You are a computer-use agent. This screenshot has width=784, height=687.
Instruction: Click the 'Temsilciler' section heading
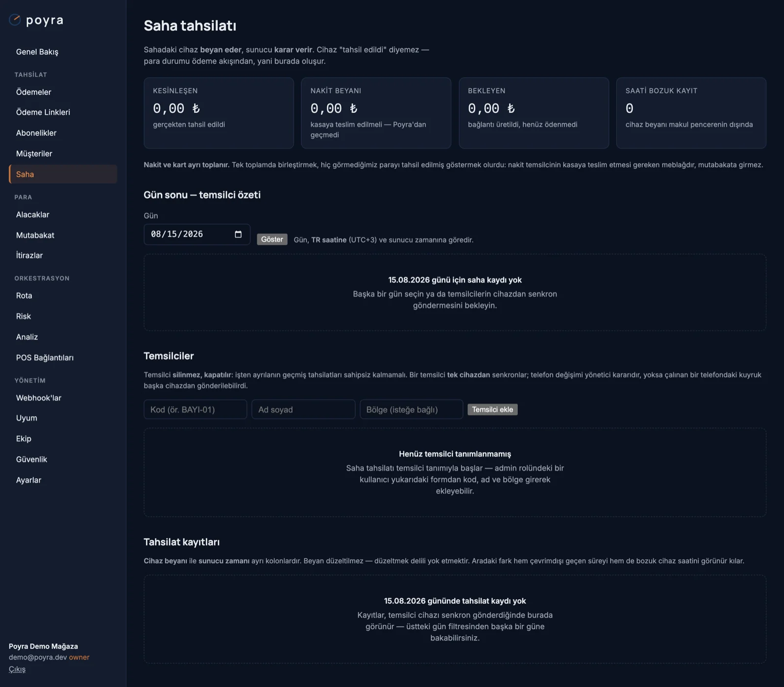[x=169, y=356]
